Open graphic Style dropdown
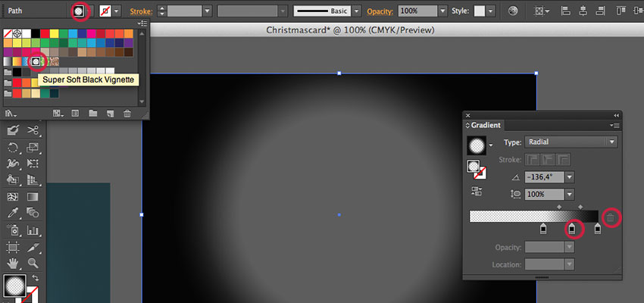 [x=491, y=11]
